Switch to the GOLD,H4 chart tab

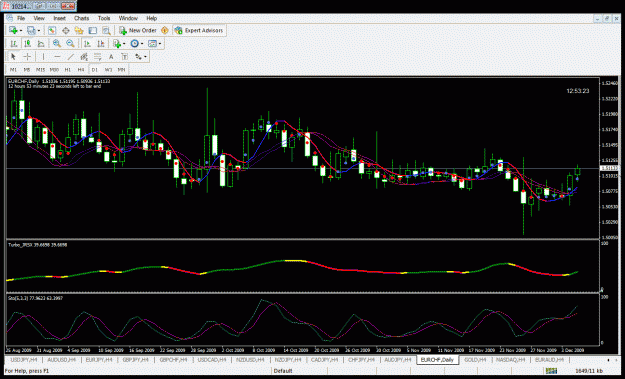[475, 360]
